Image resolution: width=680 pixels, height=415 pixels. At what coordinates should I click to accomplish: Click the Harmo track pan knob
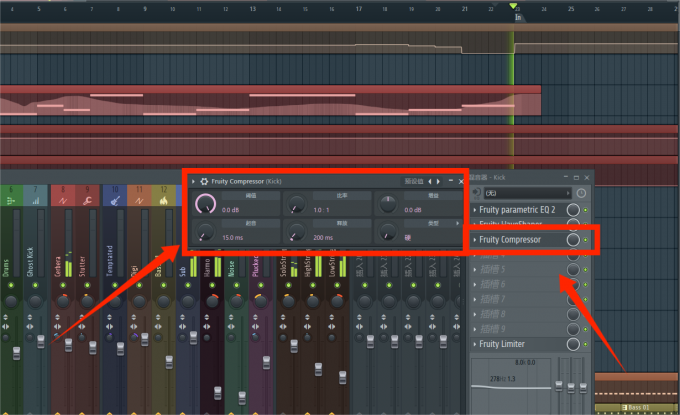click(x=212, y=301)
